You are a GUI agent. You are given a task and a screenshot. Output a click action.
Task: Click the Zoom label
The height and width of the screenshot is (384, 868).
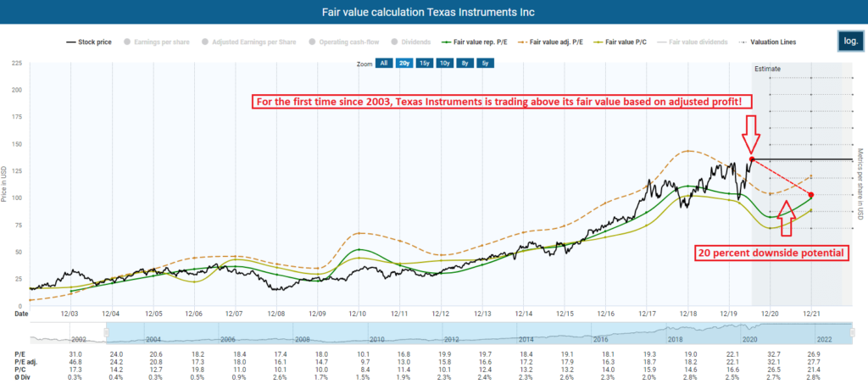(x=364, y=64)
